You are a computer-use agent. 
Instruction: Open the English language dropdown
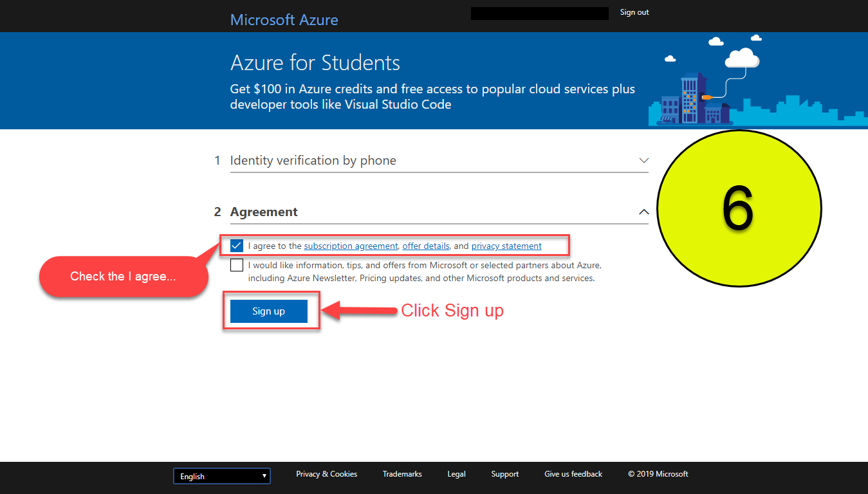222,476
